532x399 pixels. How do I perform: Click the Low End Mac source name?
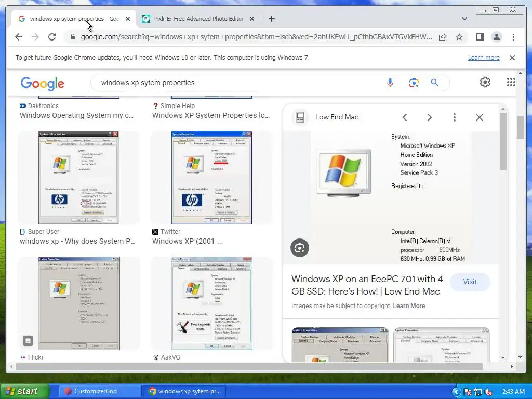pos(337,117)
